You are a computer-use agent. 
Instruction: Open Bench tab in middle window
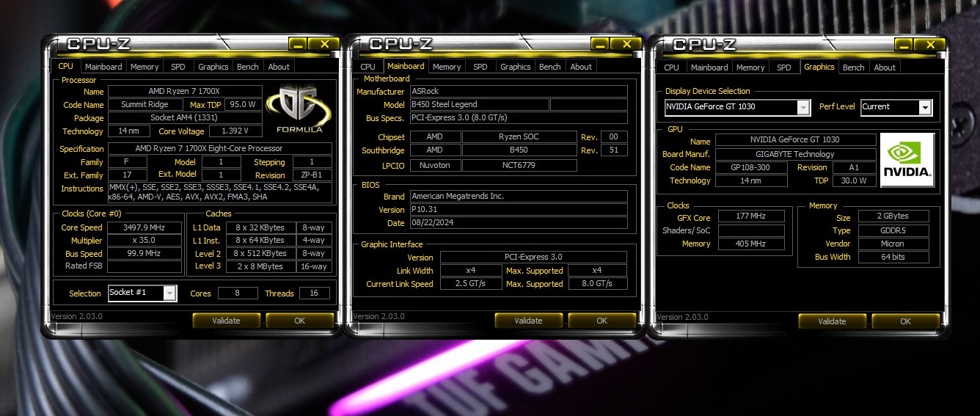[550, 67]
